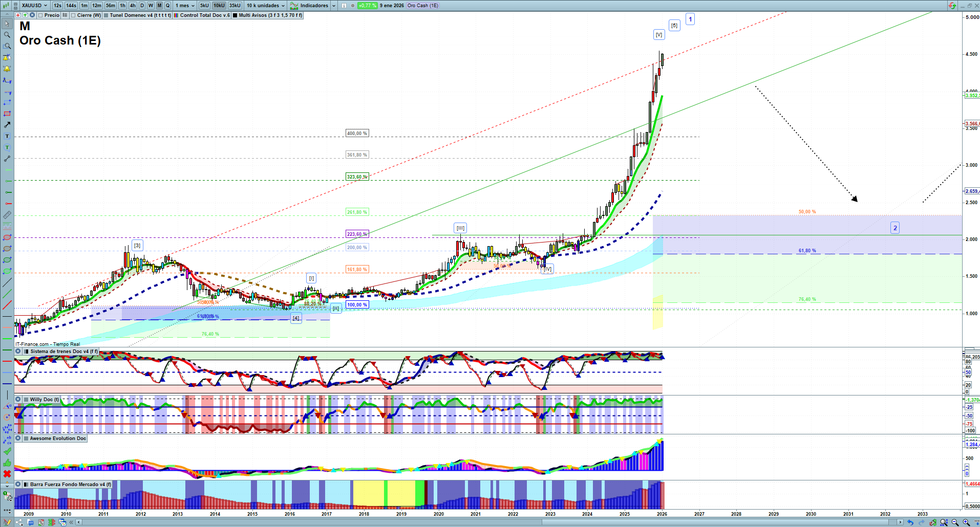This screenshot has width=980, height=527.
Task: Click the alert bell icon in left toolbar
Action: [7, 69]
